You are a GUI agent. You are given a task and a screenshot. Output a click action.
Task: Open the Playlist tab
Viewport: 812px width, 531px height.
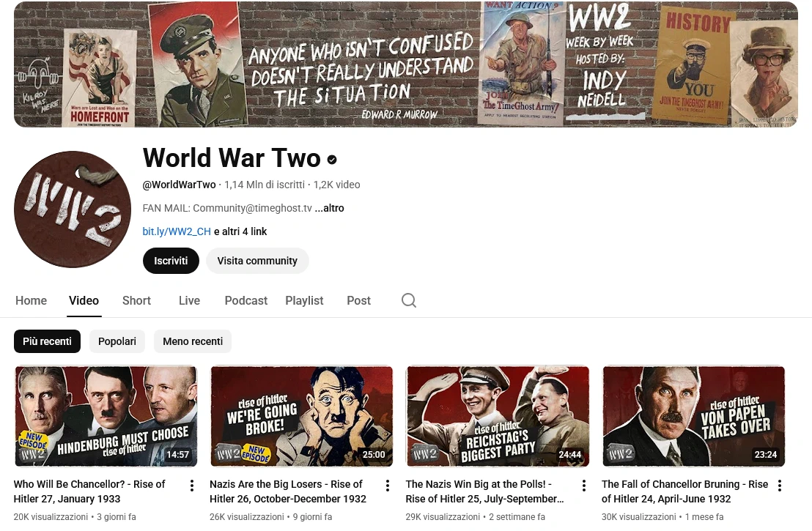(x=304, y=301)
